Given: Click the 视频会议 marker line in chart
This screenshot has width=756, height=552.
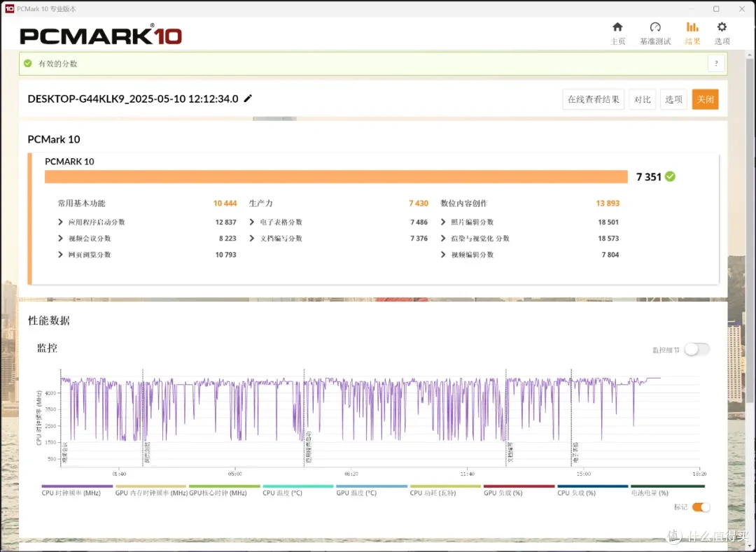Looking at the screenshot, I should [x=61, y=417].
